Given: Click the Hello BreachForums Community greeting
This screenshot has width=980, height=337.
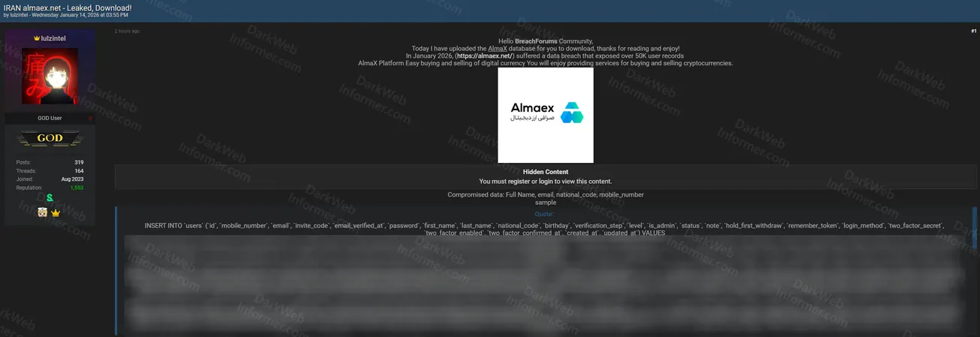Looking at the screenshot, I should 546,41.
